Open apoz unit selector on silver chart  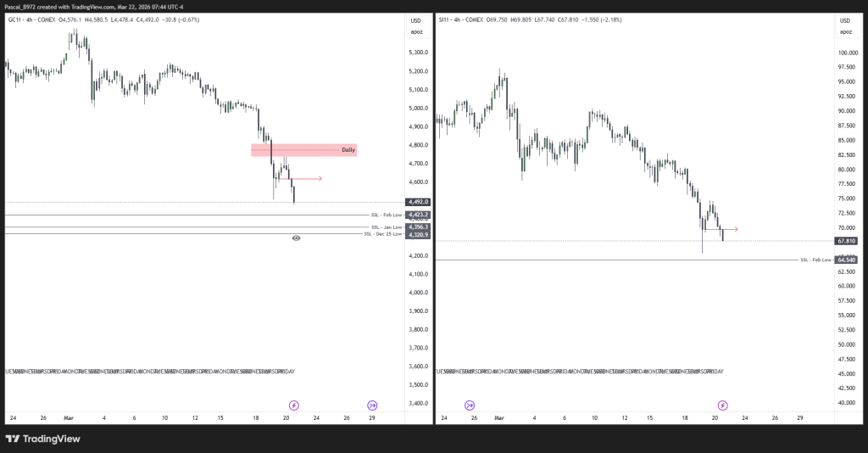tap(845, 31)
